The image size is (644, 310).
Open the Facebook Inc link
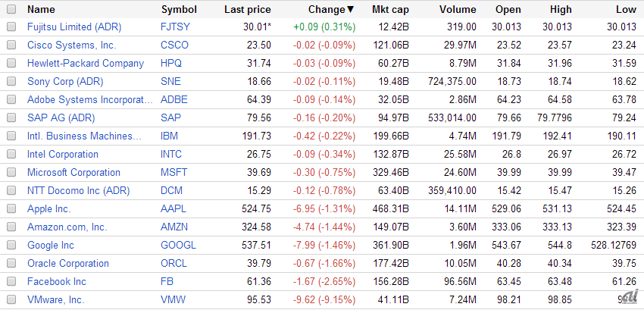click(57, 281)
